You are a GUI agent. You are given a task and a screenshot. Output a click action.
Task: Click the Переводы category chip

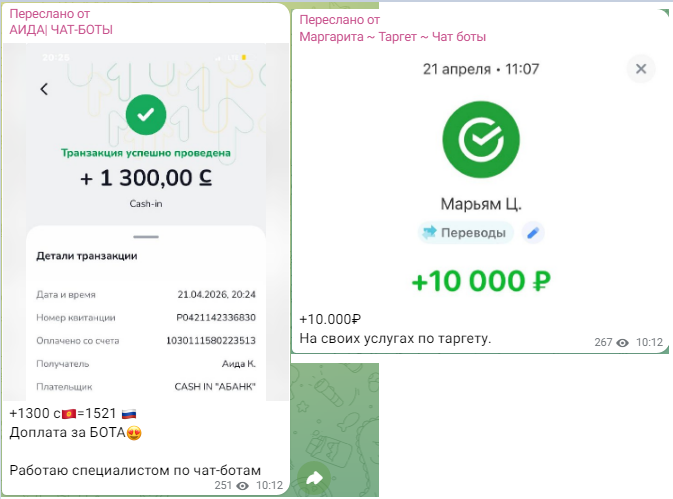(466, 233)
